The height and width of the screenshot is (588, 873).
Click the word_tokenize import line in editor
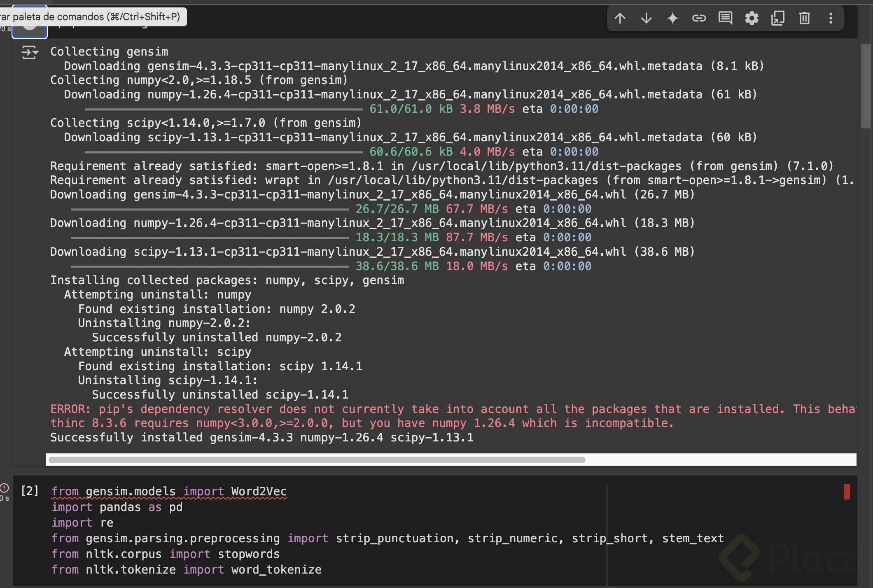click(186, 570)
